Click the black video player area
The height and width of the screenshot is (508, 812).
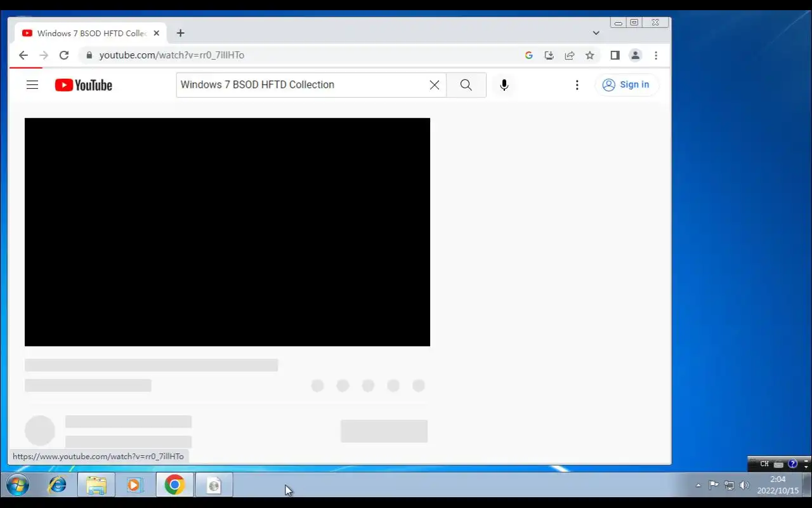click(227, 232)
